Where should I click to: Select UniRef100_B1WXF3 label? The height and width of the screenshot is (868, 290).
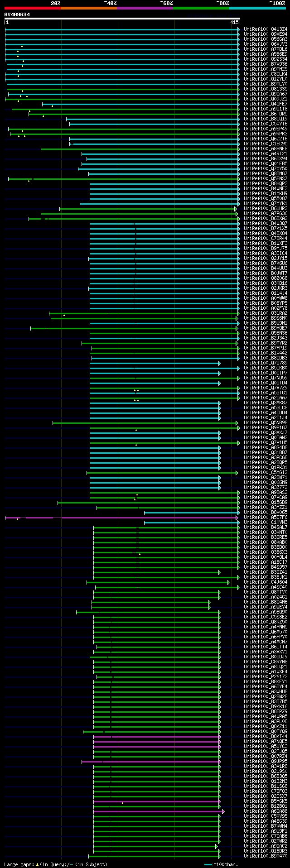(x=266, y=244)
